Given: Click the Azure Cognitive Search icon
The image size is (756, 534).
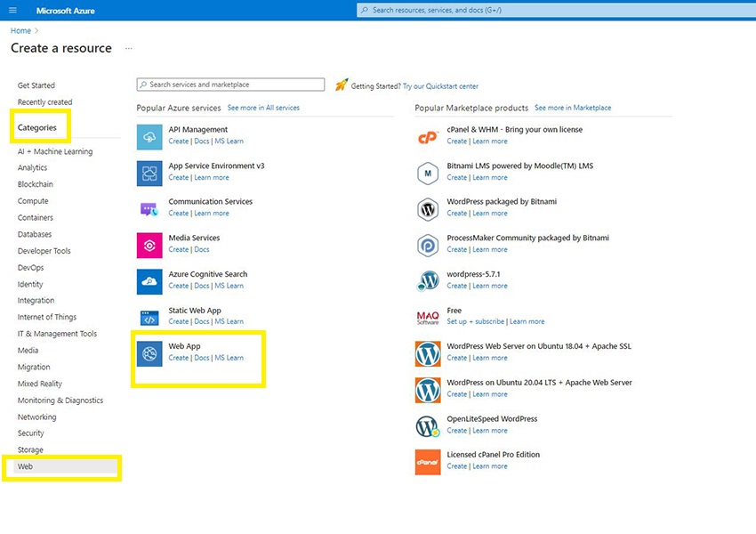Looking at the screenshot, I should (149, 281).
